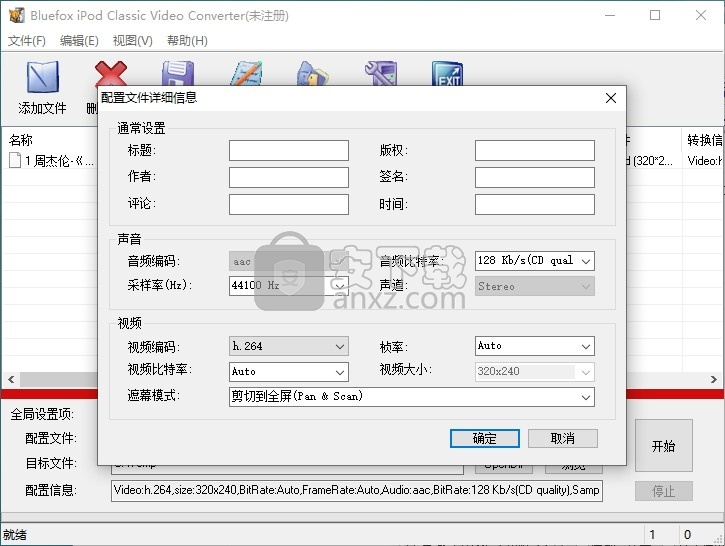Click the notepad and pencil edit toolbar icon
The image size is (725, 546).
(x=246, y=74)
